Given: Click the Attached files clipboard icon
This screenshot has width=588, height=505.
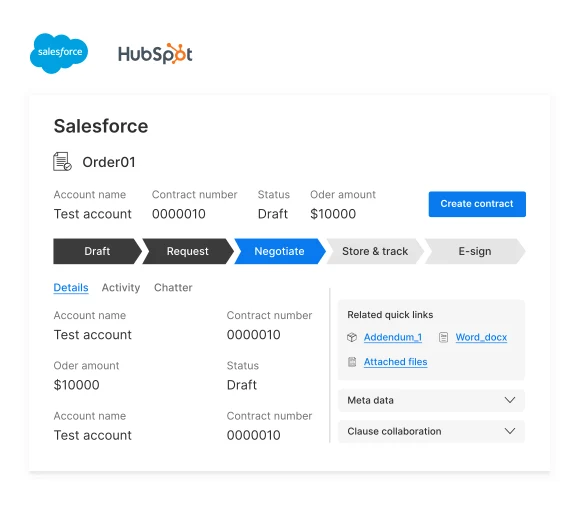Looking at the screenshot, I should point(352,362).
